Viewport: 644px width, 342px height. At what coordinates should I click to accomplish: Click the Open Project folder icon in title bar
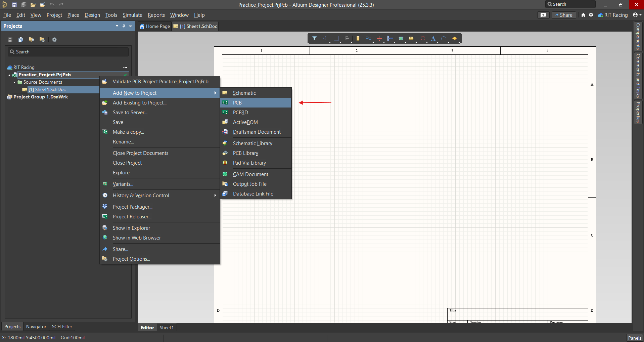[x=42, y=5]
